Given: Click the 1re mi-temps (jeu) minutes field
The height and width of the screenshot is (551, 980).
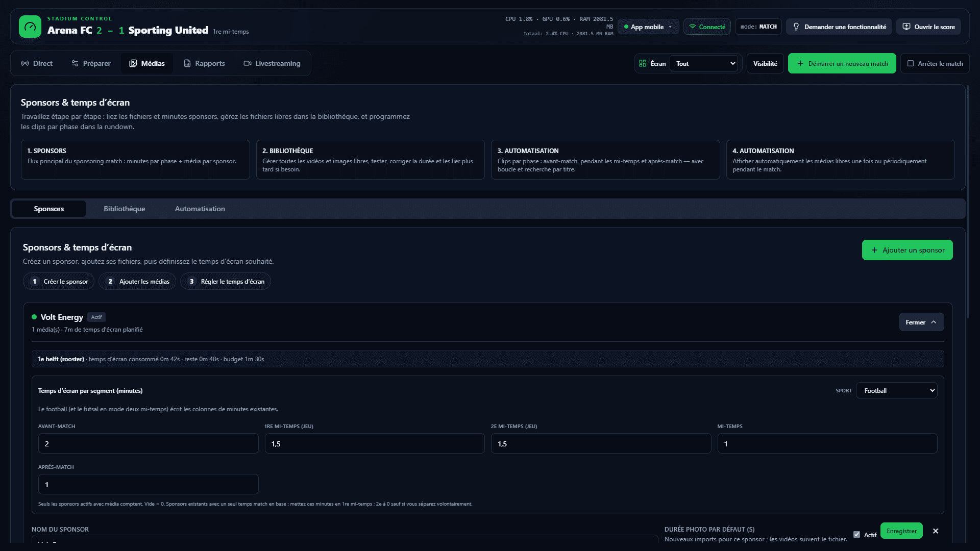Looking at the screenshot, I should (x=375, y=443).
